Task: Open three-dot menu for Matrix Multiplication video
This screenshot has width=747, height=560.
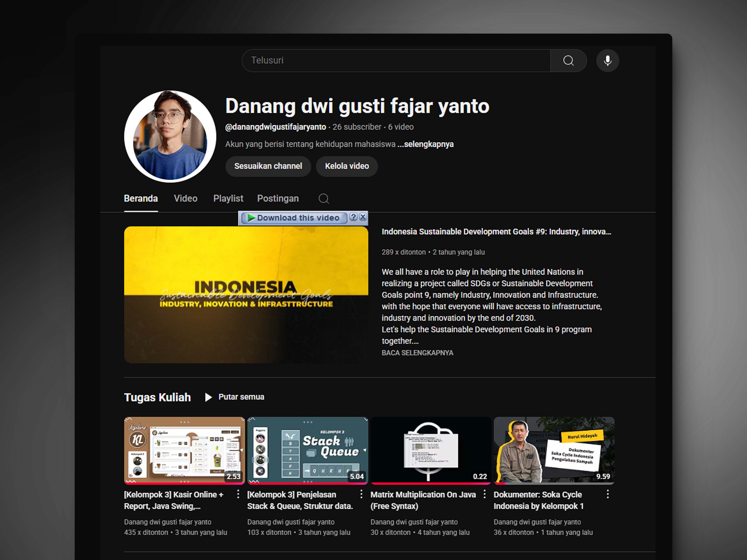Action: (485, 494)
